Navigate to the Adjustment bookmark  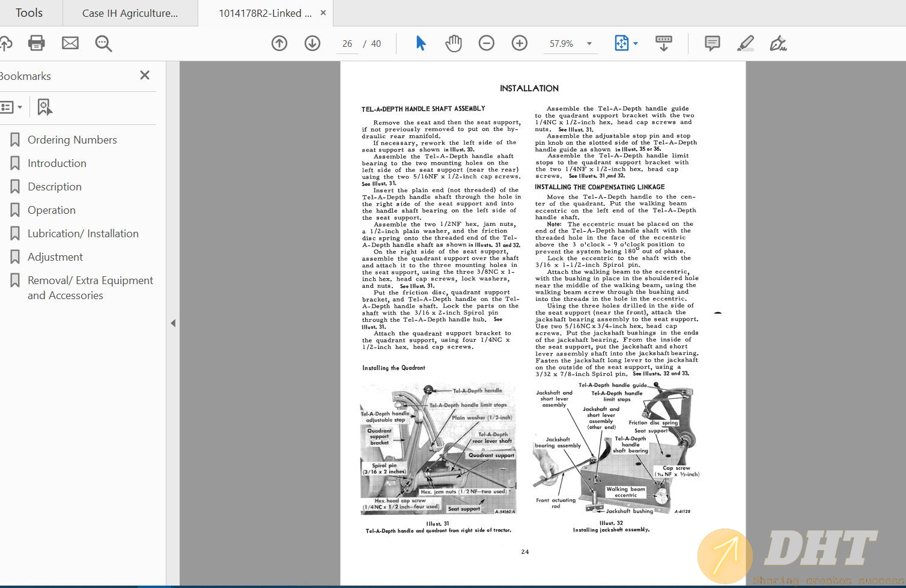[x=55, y=257]
